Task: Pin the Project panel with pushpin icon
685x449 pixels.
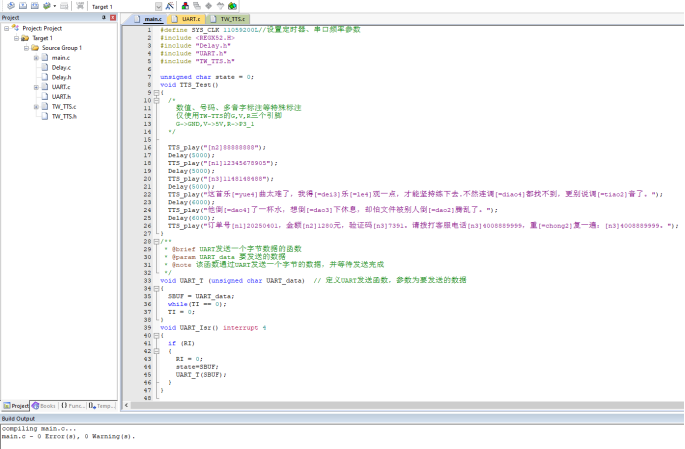Action: (x=104, y=17)
